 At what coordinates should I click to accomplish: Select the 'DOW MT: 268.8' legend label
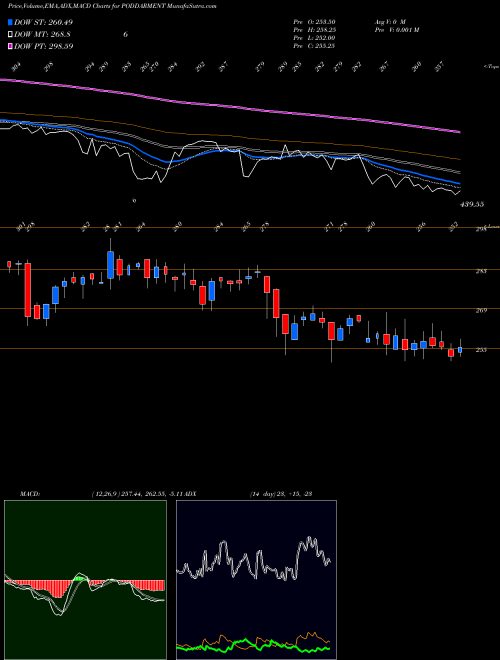tap(42, 34)
